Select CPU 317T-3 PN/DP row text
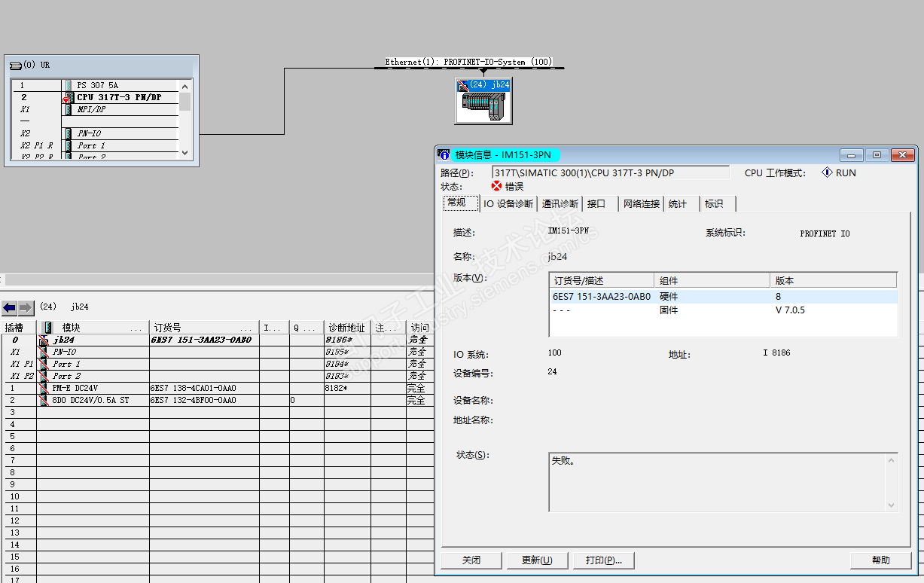 [x=119, y=97]
